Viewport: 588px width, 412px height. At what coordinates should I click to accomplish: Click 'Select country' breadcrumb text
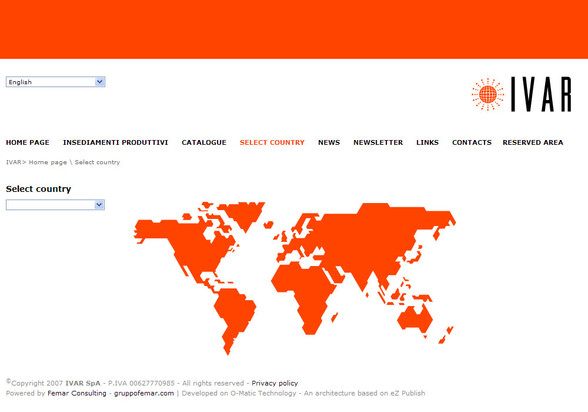click(98, 162)
